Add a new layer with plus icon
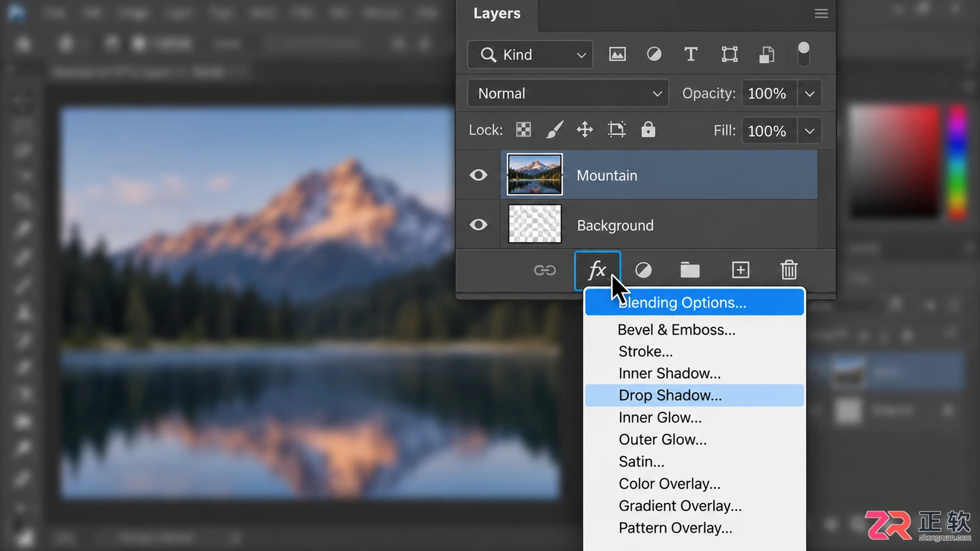This screenshot has height=551, width=980. [740, 270]
